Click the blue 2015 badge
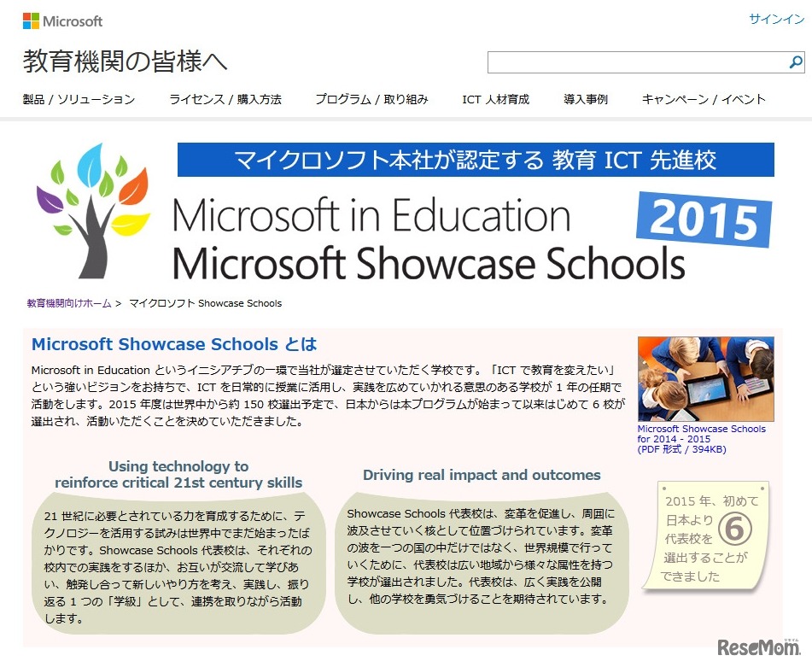 [x=704, y=219]
